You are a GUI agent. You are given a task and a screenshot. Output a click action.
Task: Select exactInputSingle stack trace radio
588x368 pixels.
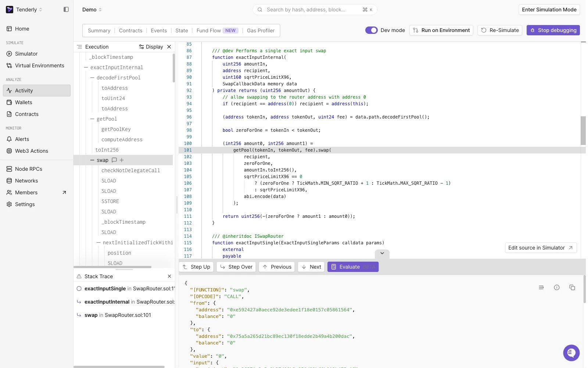tap(79, 289)
